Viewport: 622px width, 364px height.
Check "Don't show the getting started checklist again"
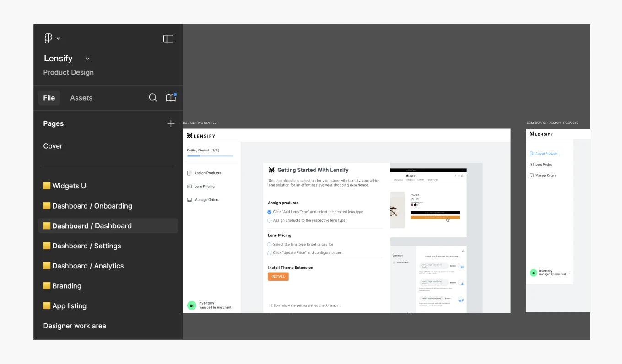pyautogui.click(x=270, y=305)
